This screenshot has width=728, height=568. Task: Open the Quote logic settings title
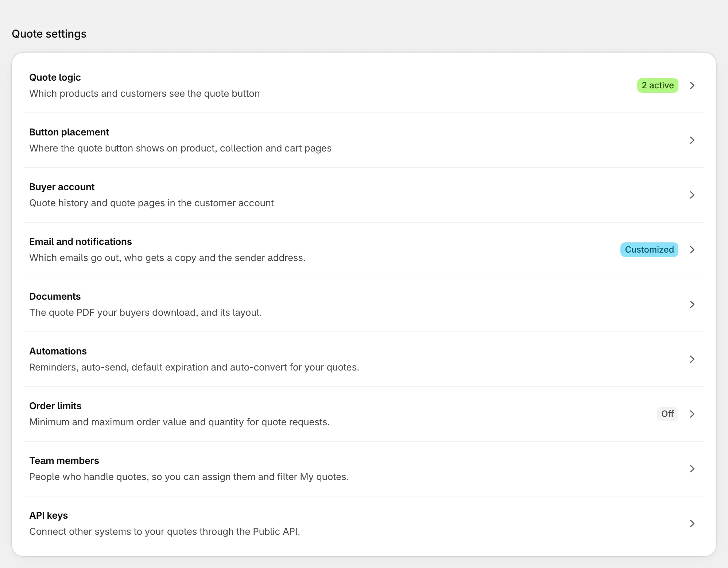point(55,77)
